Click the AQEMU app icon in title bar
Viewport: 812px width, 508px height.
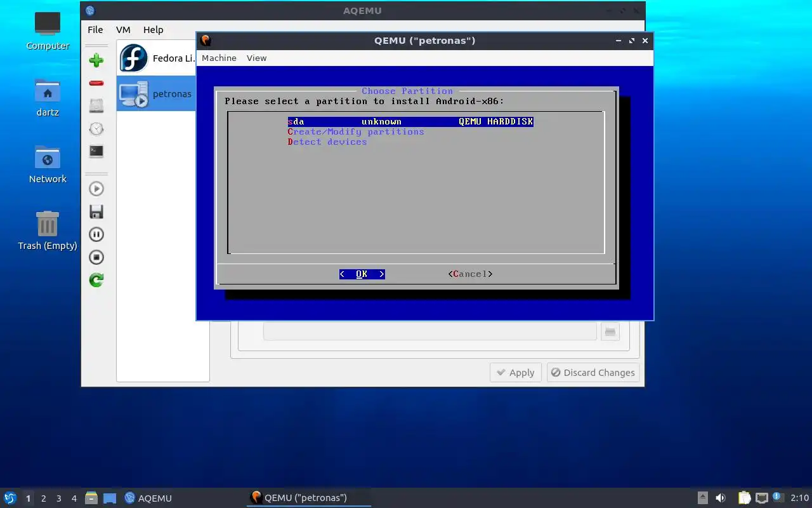(89, 10)
